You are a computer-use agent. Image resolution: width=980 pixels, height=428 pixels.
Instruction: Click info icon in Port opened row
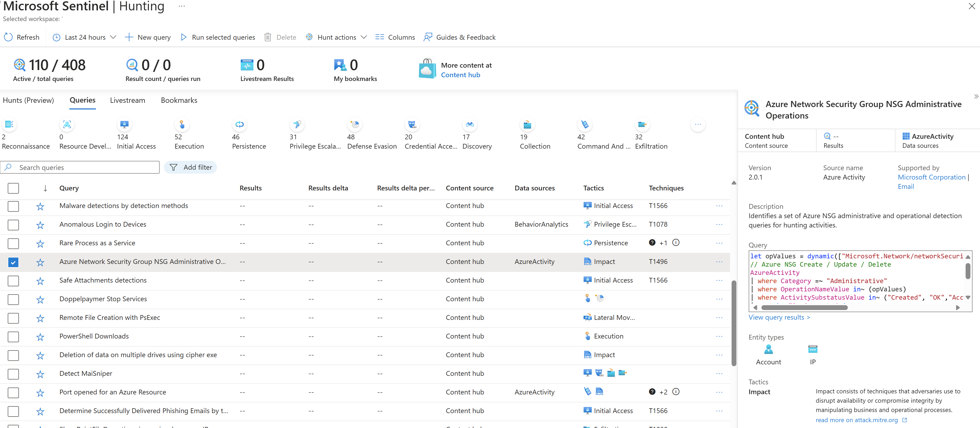click(676, 392)
